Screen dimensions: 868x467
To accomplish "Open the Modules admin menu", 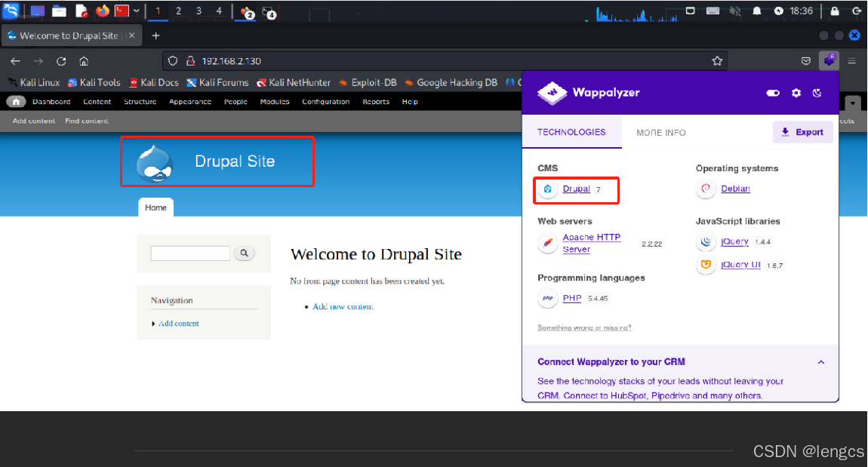I will pyautogui.click(x=275, y=102).
